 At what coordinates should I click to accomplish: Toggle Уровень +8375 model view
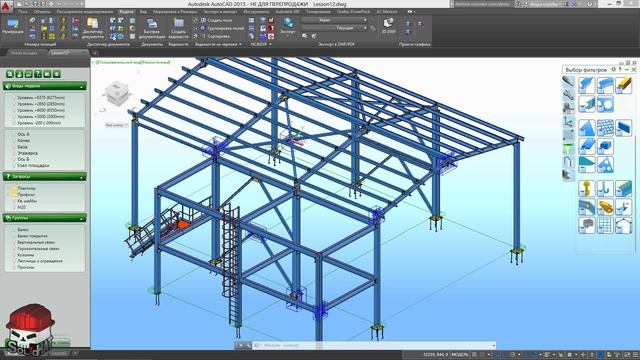pyautogui.click(x=41, y=98)
